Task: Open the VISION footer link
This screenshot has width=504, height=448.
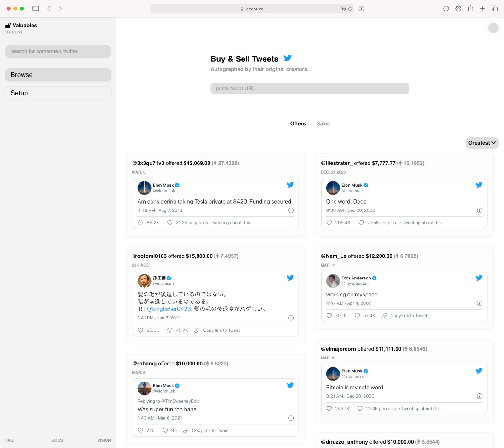Action: 104,440
